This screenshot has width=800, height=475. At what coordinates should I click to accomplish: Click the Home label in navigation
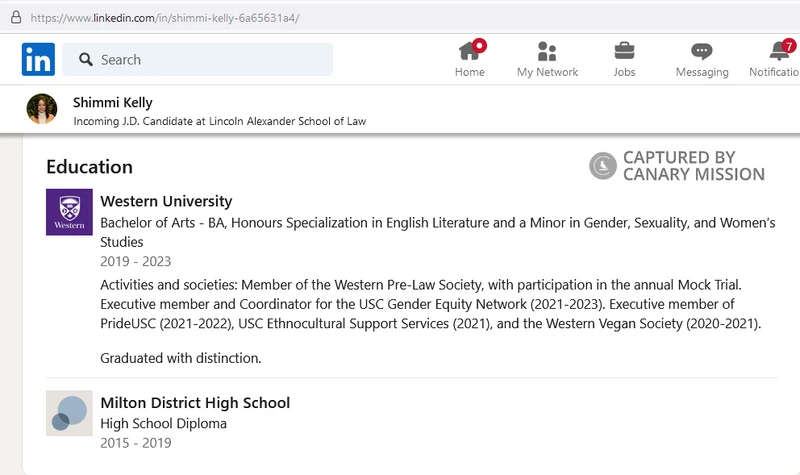click(469, 72)
